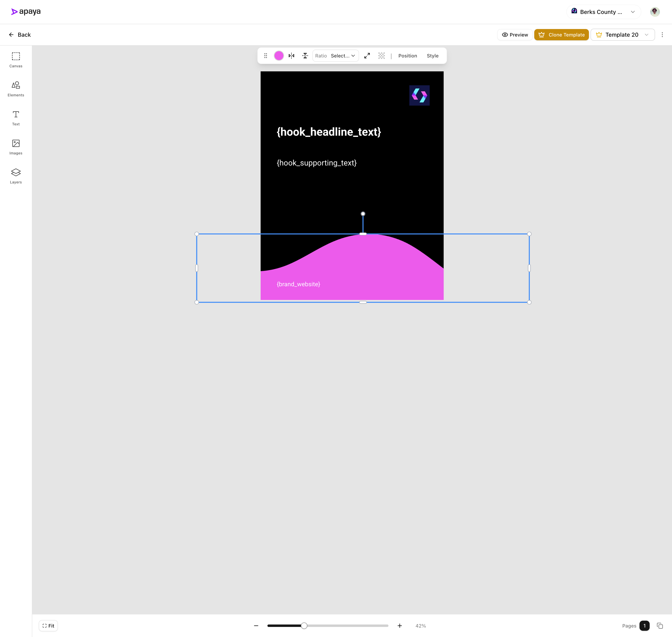Click the Clone Template button
The width and height of the screenshot is (672, 637).
tap(561, 34)
